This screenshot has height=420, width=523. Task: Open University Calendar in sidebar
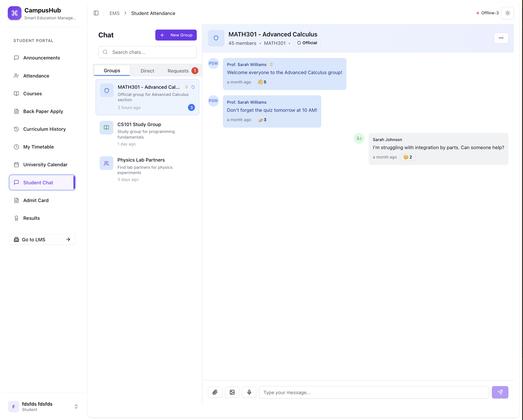pyautogui.click(x=45, y=165)
